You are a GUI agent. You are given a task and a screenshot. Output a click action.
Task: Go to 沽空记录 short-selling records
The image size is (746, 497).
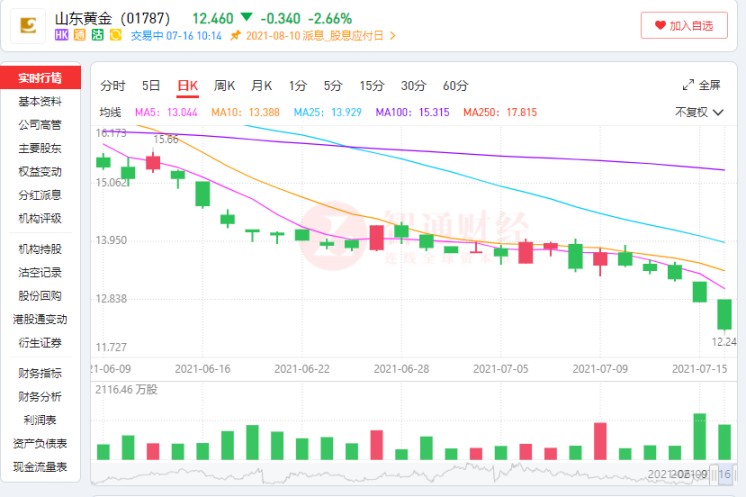[40, 272]
